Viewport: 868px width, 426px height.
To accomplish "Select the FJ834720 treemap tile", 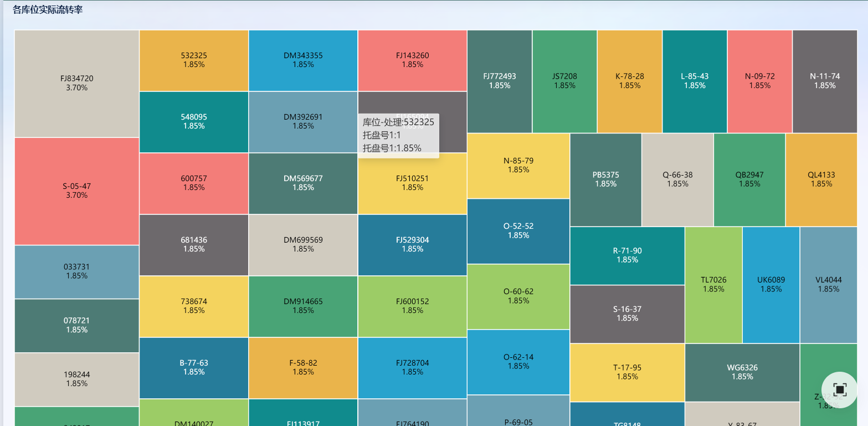I will 76,83.
